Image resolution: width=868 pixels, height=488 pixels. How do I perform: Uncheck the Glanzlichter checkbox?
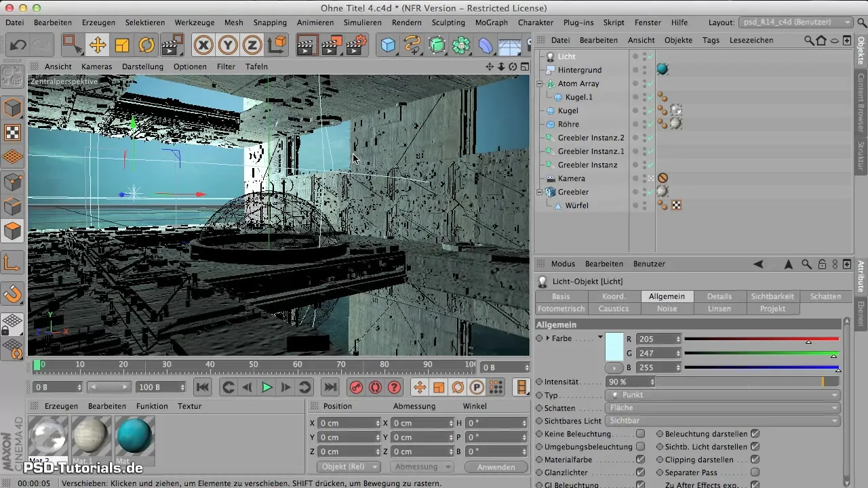point(640,473)
